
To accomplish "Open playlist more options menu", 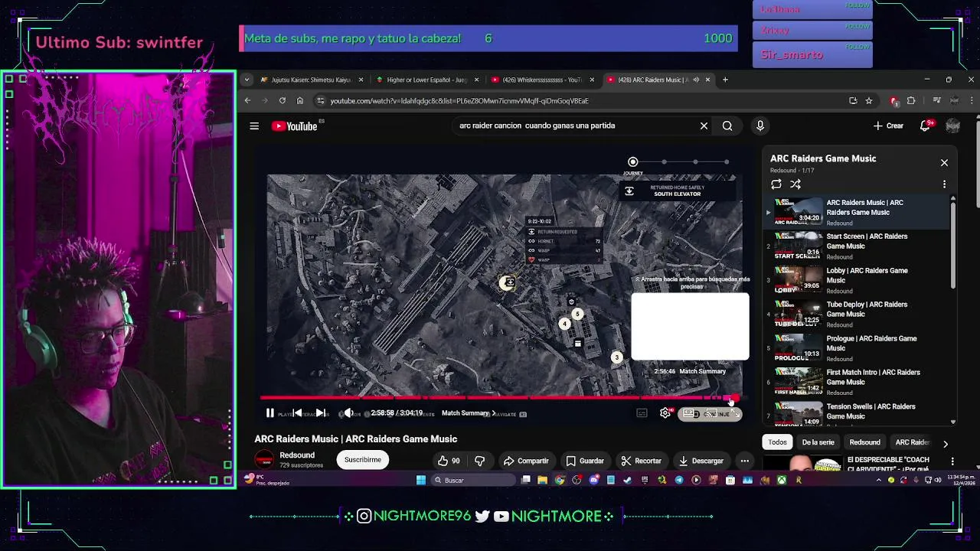I will (944, 184).
